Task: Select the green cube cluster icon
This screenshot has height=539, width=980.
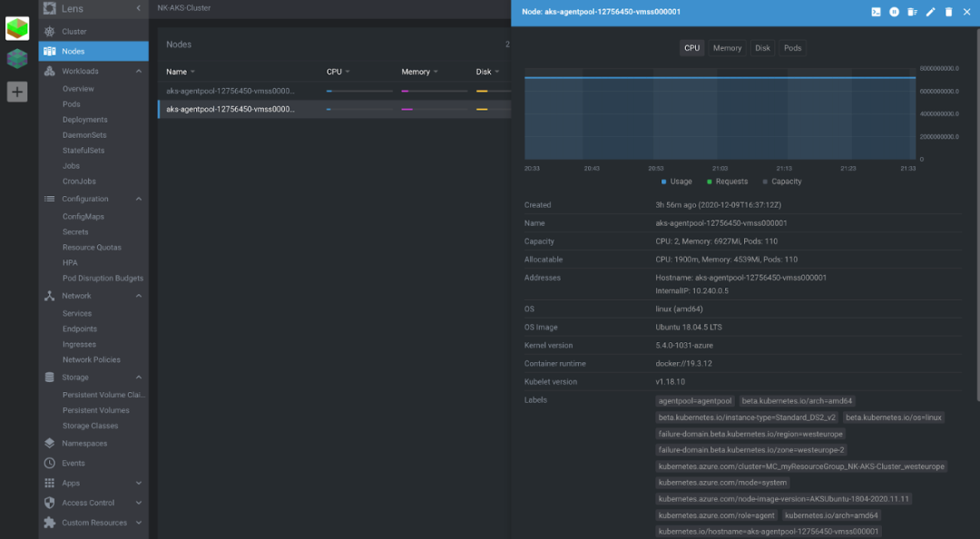Action: tap(17, 29)
